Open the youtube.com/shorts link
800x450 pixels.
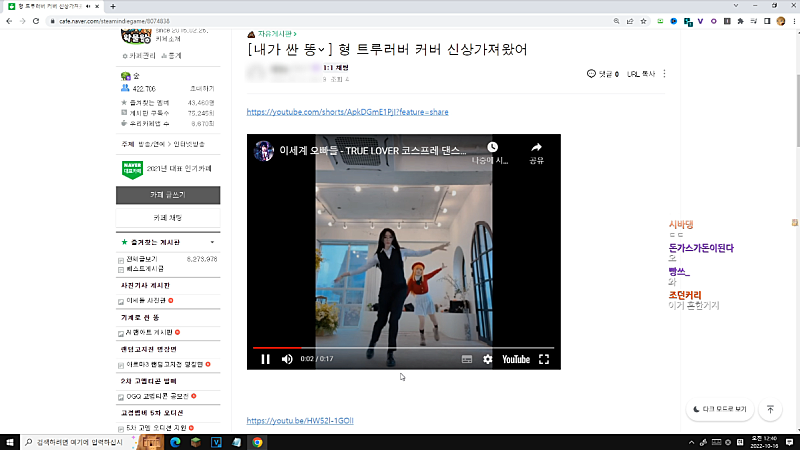pyautogui.click(x=347, y=113)
